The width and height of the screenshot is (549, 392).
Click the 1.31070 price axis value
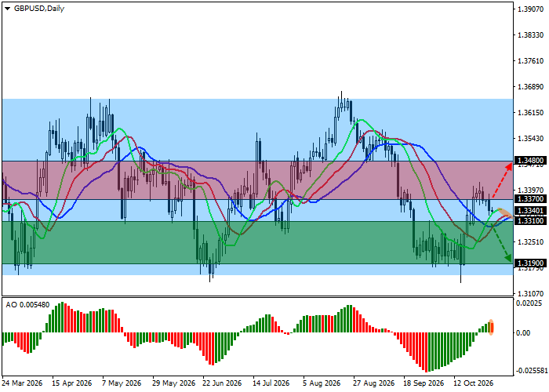[531, 294]
